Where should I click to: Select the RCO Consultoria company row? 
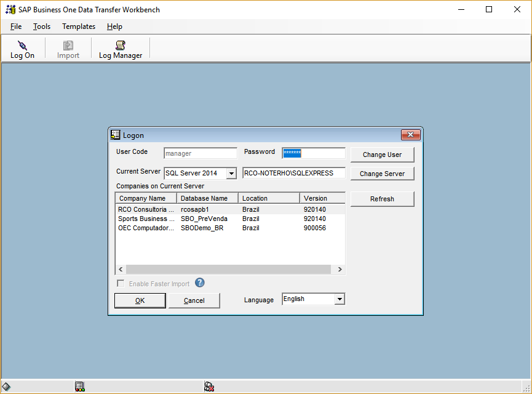pyautogui.click(x=231, y=209)
